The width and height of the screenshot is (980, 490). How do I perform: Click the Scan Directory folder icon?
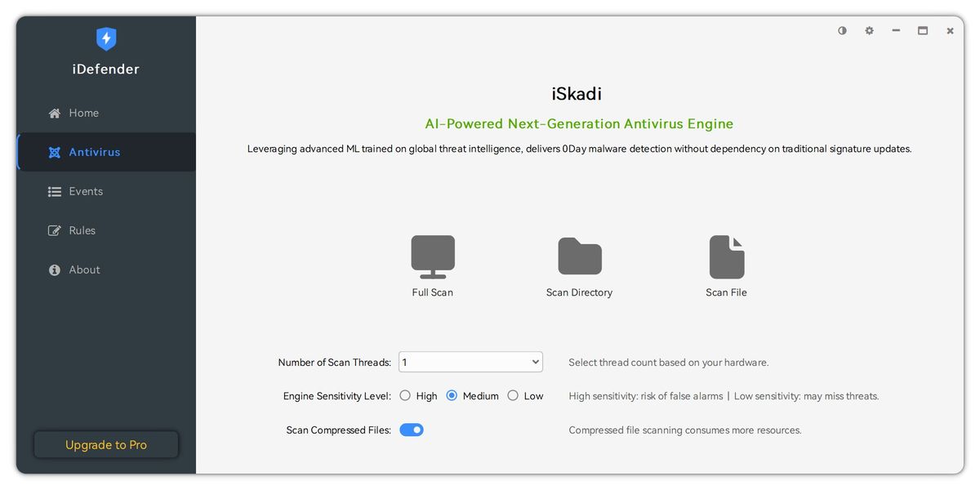point(580,256)
